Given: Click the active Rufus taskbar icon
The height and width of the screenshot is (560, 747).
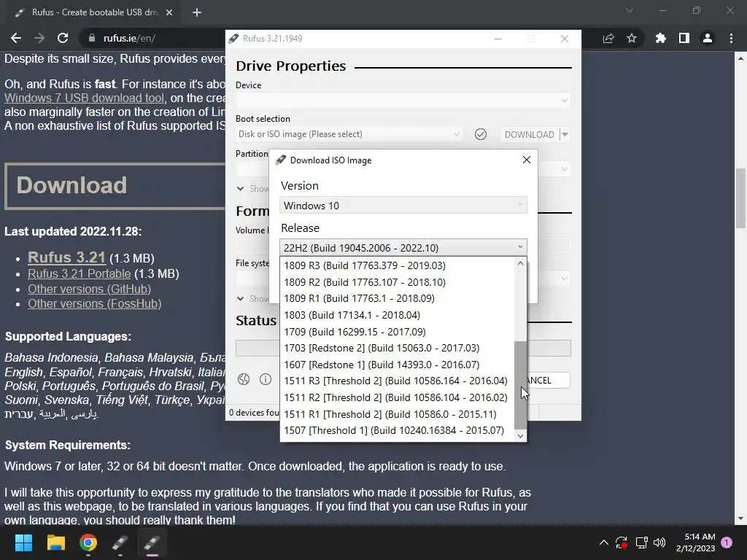Looking at the screenshot, I should (x=152, y=542).
